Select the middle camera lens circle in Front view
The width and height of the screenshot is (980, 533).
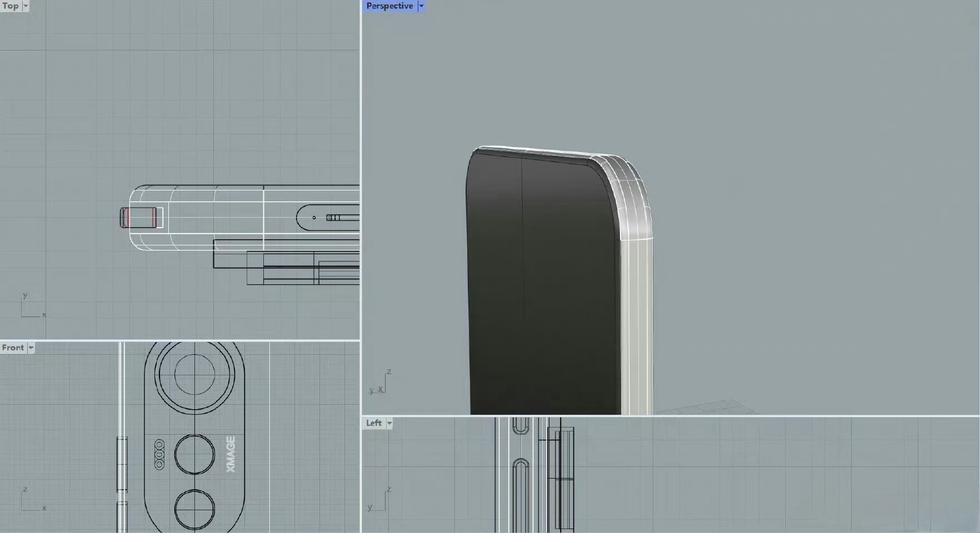[x=194, y=455]
